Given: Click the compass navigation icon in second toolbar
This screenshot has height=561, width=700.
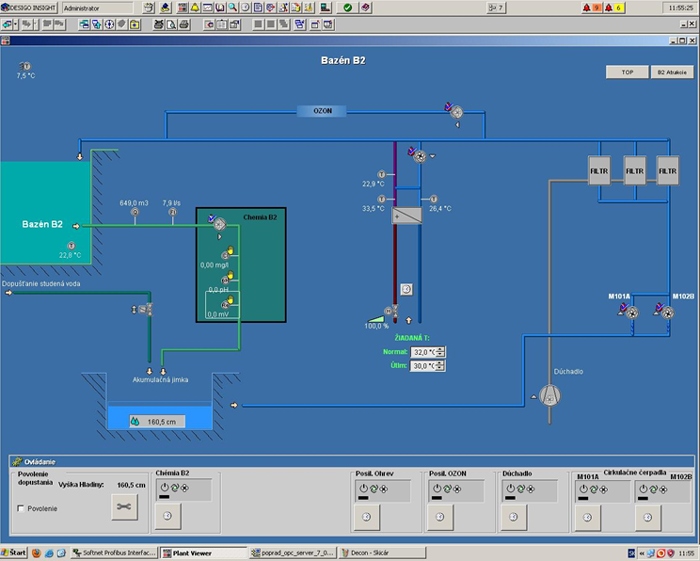Looking at the screenshot, I should 109,25.
